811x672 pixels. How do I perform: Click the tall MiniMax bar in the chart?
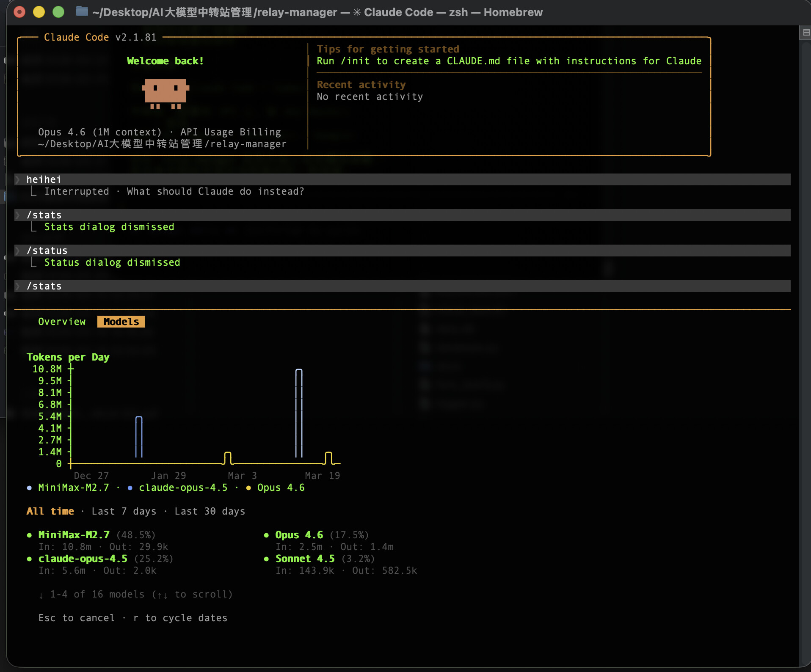pyautogui.click(x=299, y=413)
